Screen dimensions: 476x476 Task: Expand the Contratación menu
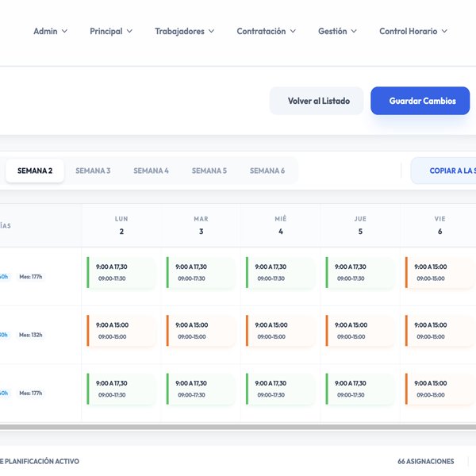point(267,31)
